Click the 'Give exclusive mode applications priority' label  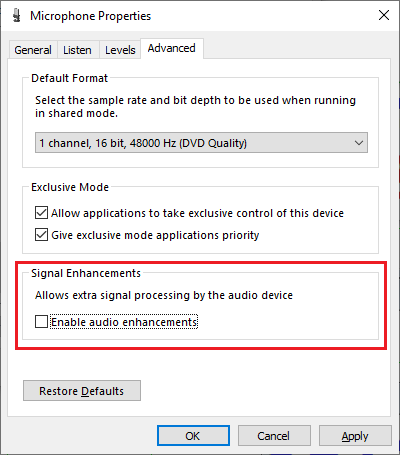click(155, 235)
